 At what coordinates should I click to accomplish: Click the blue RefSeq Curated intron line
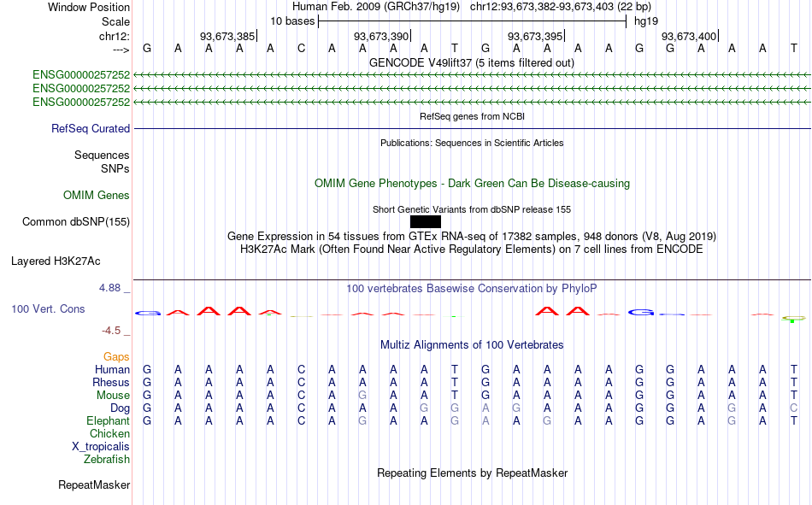473,128
